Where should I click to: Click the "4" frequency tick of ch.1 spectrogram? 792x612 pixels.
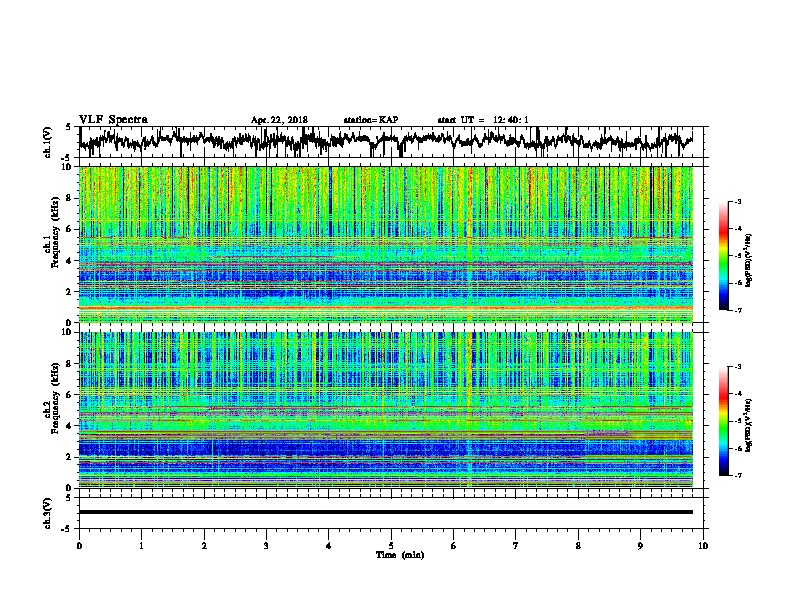(x=69, y=261)
